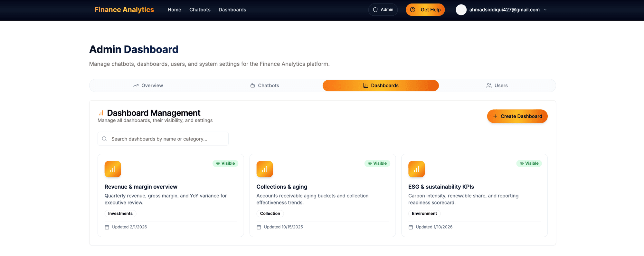Click the Updated 1/10/2026 text

pos(434,227)
